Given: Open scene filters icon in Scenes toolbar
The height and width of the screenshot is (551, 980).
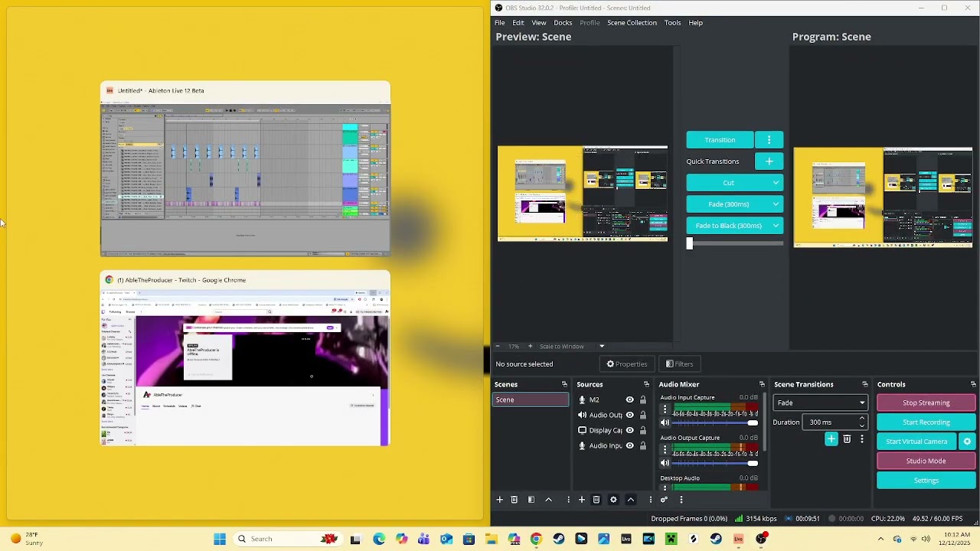Looking at the screenshot, I should pyautogui.click(x=531, y=500).
